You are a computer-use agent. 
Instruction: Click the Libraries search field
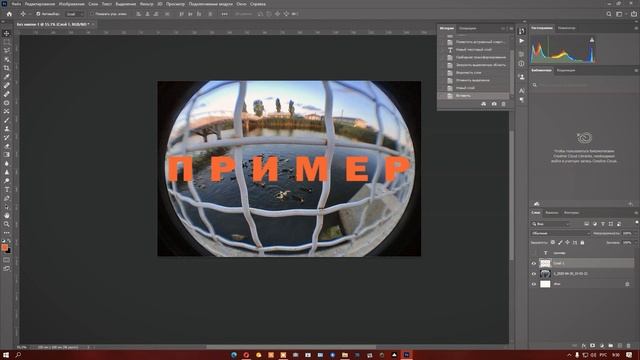(x=584, y=85)
